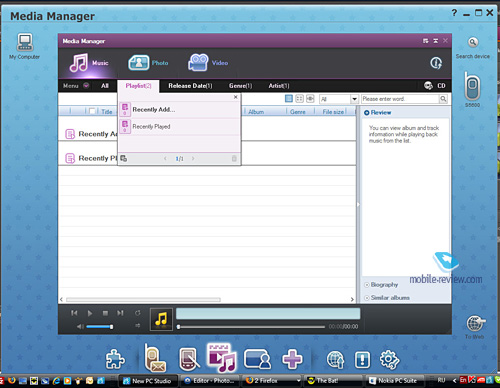This screenshot has width=500, height=388.
Task: Open the 2 Firefox taskbar group dropdown
Action: 298,380
